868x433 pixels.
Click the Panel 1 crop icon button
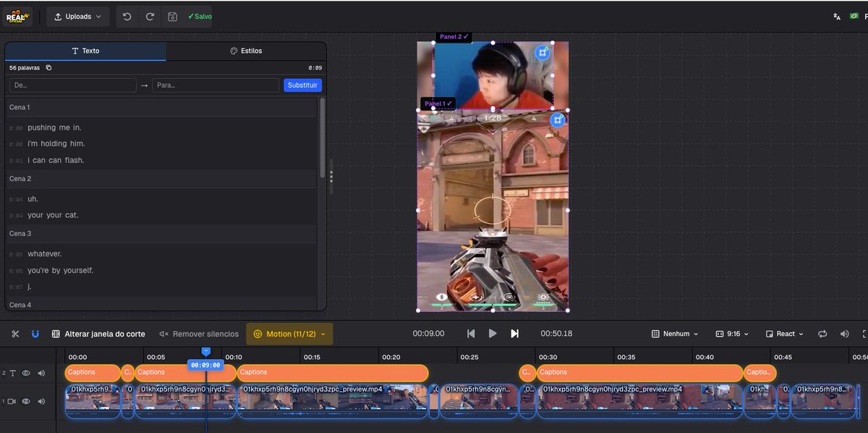click(x=557, y=120)
